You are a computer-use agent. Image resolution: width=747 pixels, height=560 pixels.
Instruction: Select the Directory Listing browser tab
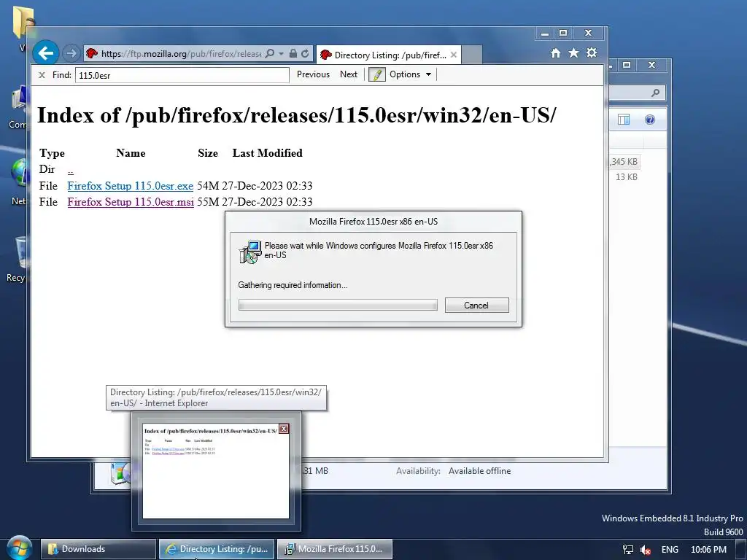[388, 55]
